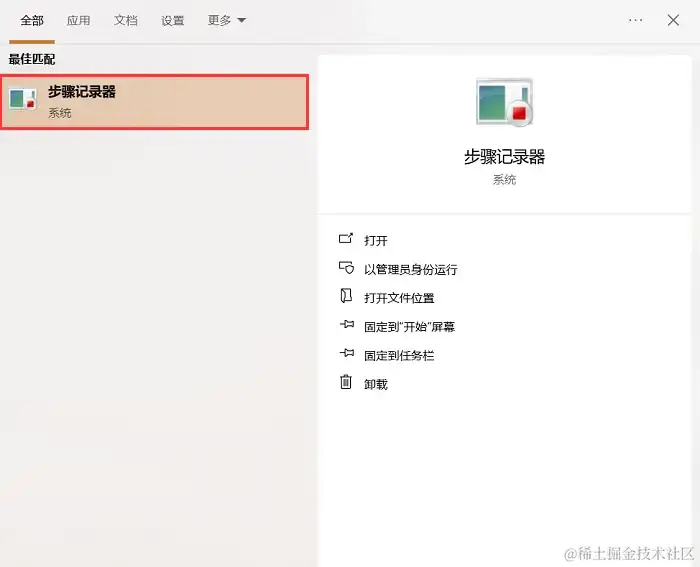Select 打开文件位置
The width and height of the screenshot is (700, 567).
click(x=399, y=298)
